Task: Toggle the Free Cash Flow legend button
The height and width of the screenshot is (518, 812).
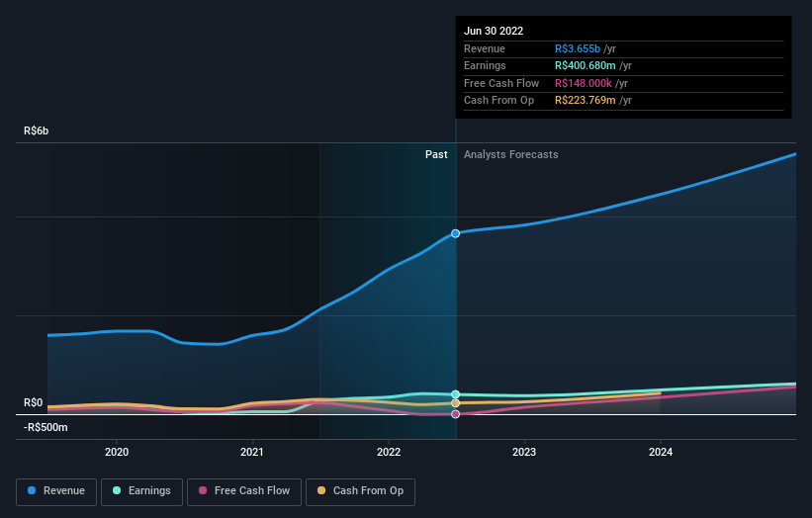Action: (x=244, y=491)
